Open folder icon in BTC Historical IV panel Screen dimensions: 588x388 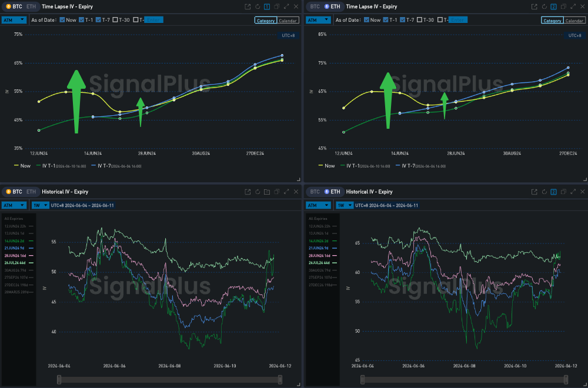click(267, 192)
